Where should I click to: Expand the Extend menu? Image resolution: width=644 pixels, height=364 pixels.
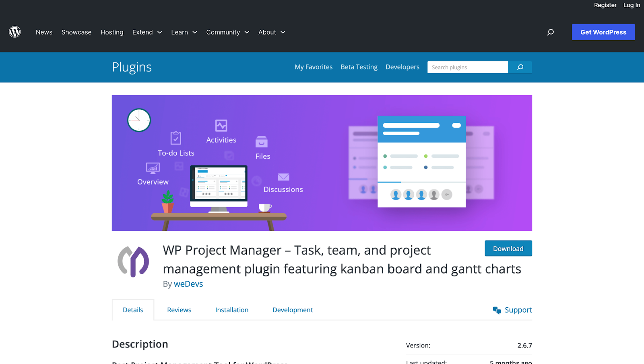tap(147, 32)
